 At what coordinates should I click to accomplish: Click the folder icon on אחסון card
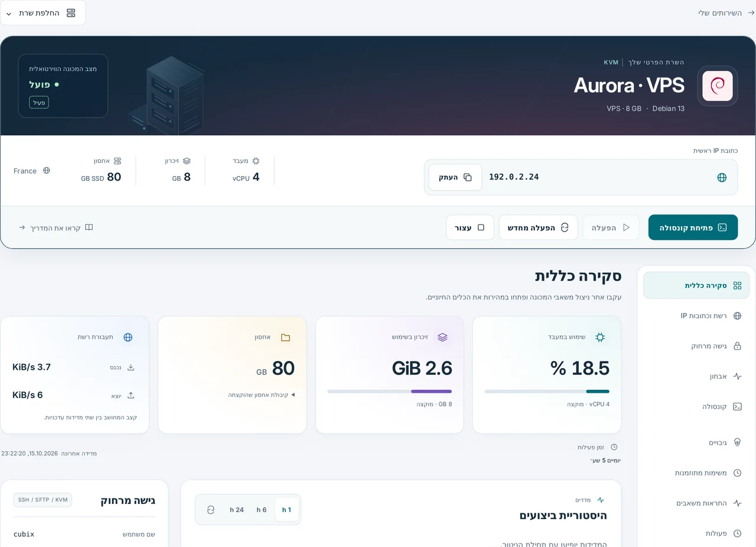pyautogui.click(x=285, y=337)
